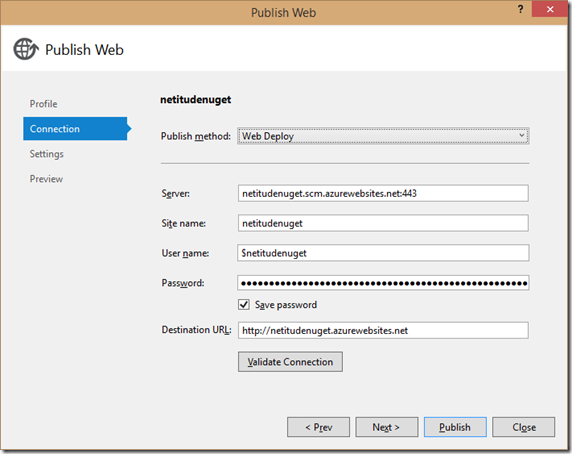Go to the Settings step
The width and height of the screenshot is (572, 454).
tap(47, 154)
